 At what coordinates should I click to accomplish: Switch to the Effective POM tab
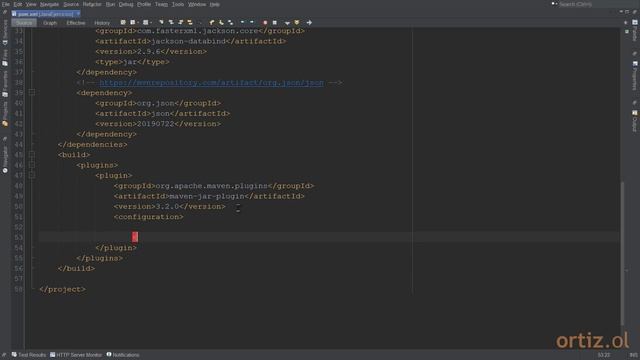click(x=76, y=23)
